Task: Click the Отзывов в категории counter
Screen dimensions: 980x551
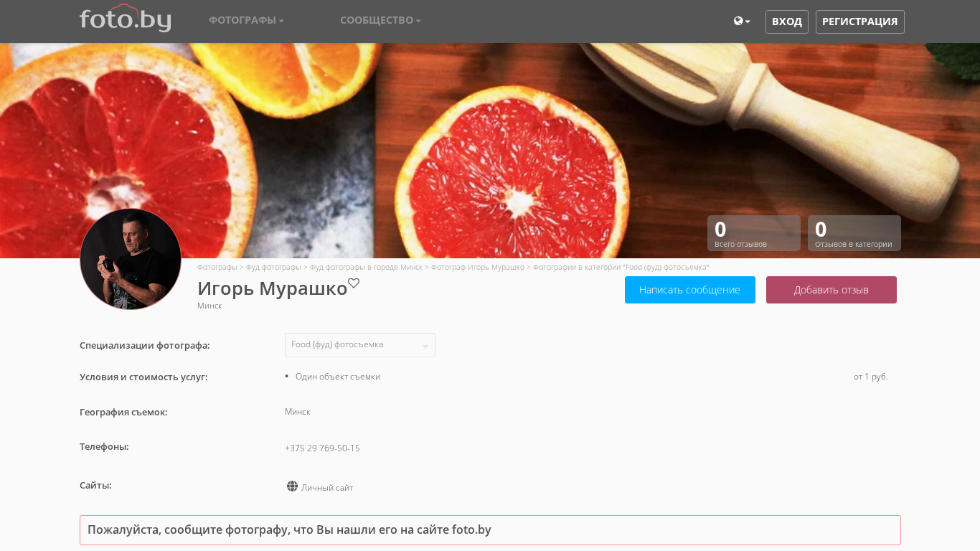Action: [854, 233]
